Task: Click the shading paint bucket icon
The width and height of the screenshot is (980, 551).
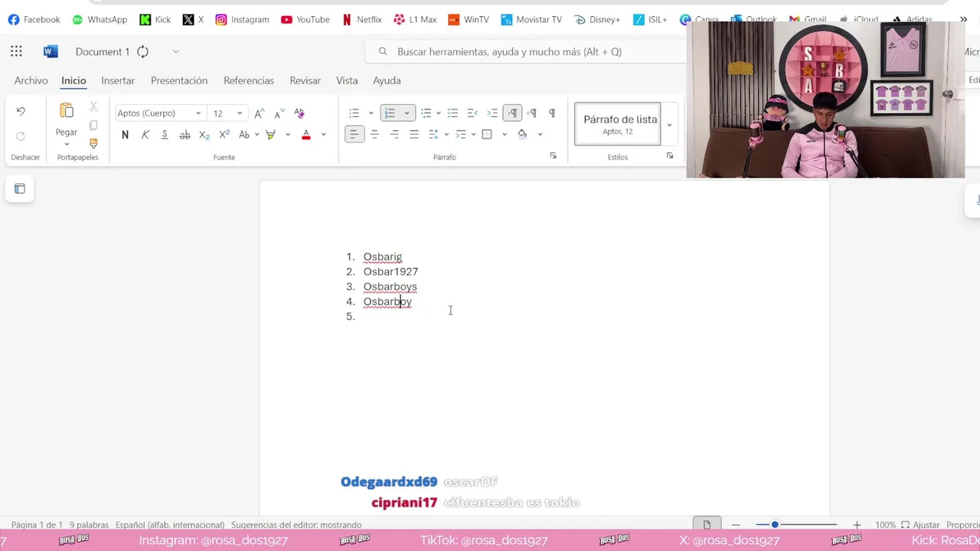Action: click(522, 135)
